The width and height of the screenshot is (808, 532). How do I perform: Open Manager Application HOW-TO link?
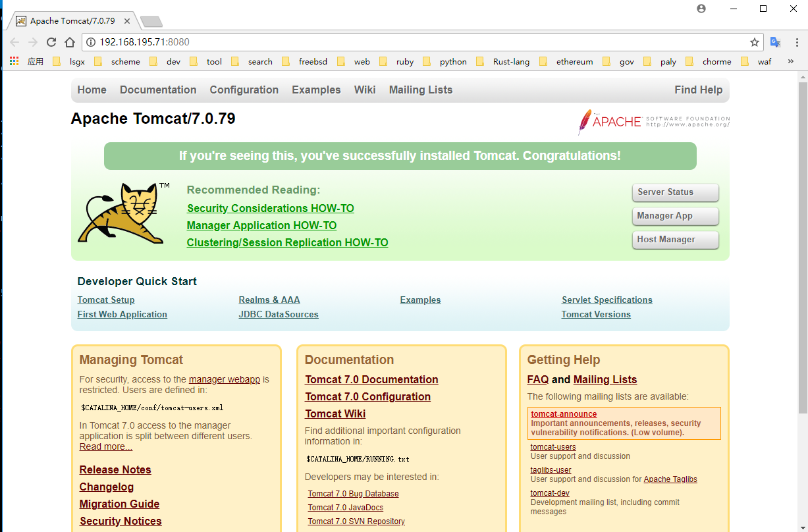point(261,226)
